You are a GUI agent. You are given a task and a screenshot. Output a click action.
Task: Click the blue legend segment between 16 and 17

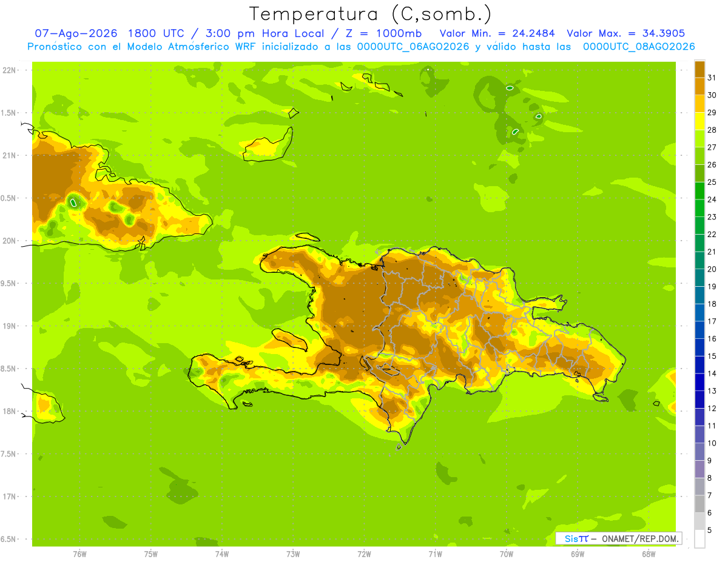(x=699, y=330)
